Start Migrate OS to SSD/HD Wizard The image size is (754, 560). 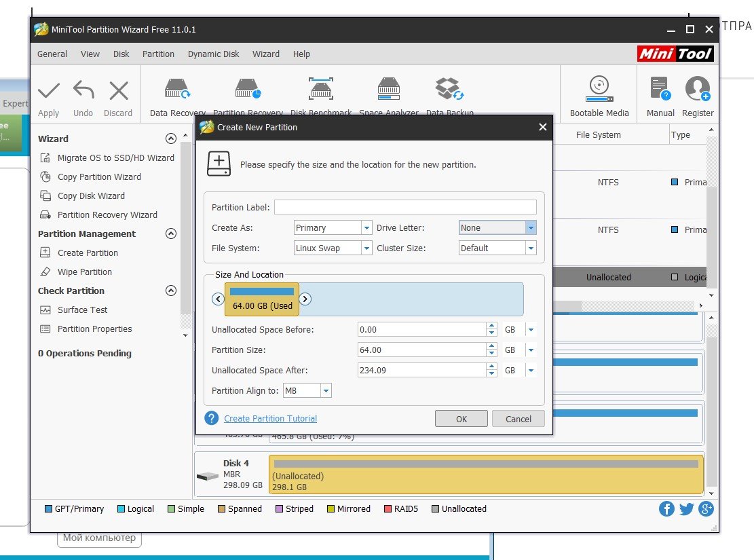(115, 157)
